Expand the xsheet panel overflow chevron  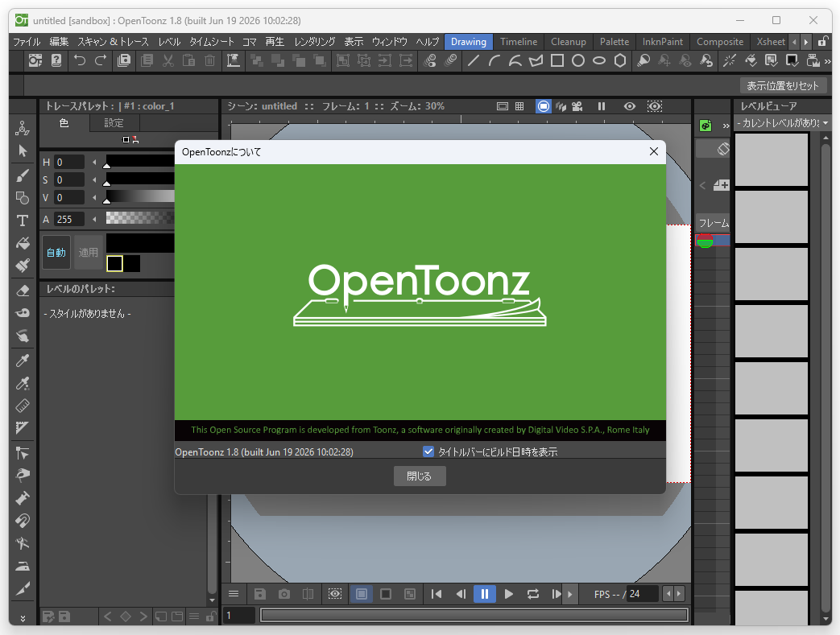click(726, 126)
